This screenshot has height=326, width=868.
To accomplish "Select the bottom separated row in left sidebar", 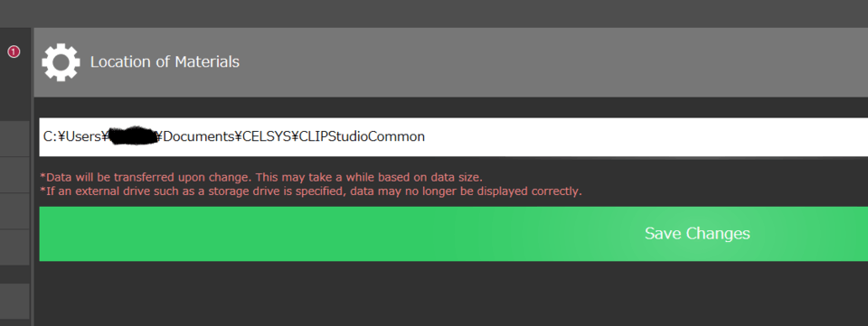I will [15, 301].
